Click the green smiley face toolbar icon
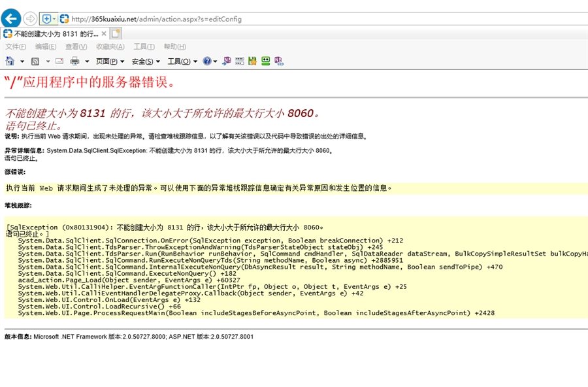This screenshot has width=588, height=387. click(265, 61)
